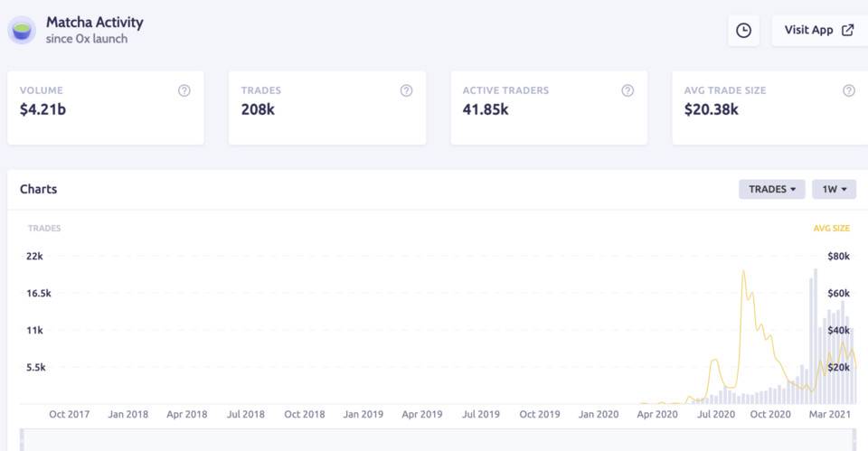Click the Avg Trade Size help icon
This screenshot has width=868, height=451.
[848, 90]
